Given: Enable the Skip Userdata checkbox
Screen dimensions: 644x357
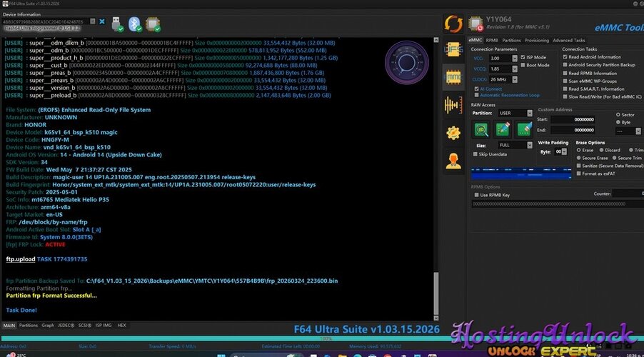Looking at the screenshot, I should 475,154.
